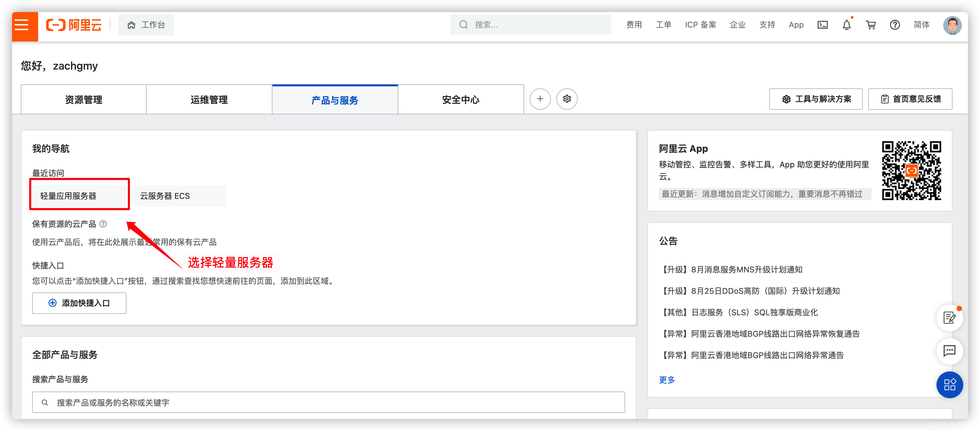The height and width of the screenshot is (431, 980).
Task: Open announcement 日志服务（SLS）SQL独享版商业化
Action: (x=738, y=312)
